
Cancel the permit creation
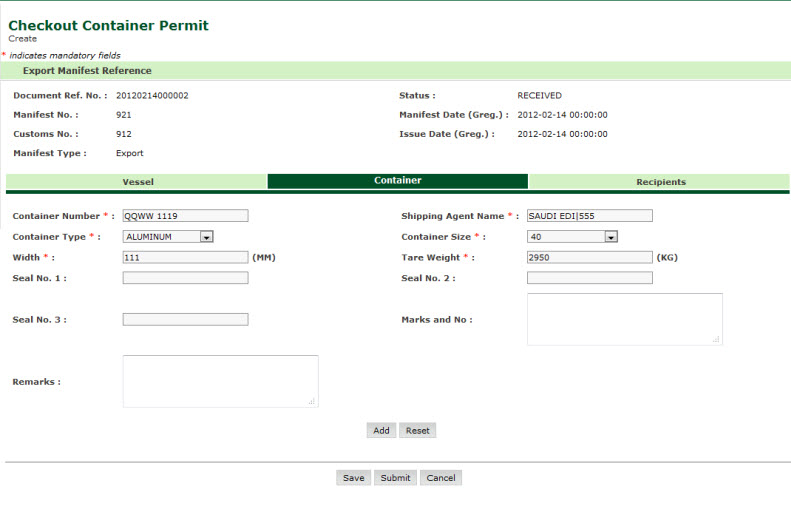[x=441, y=478]
